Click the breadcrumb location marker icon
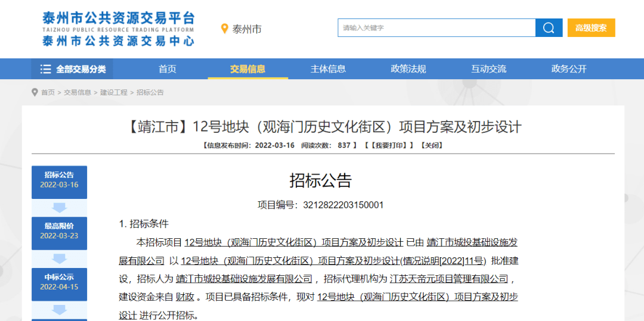The width and height of the screenshot is (644, 321). pos(35,92)
